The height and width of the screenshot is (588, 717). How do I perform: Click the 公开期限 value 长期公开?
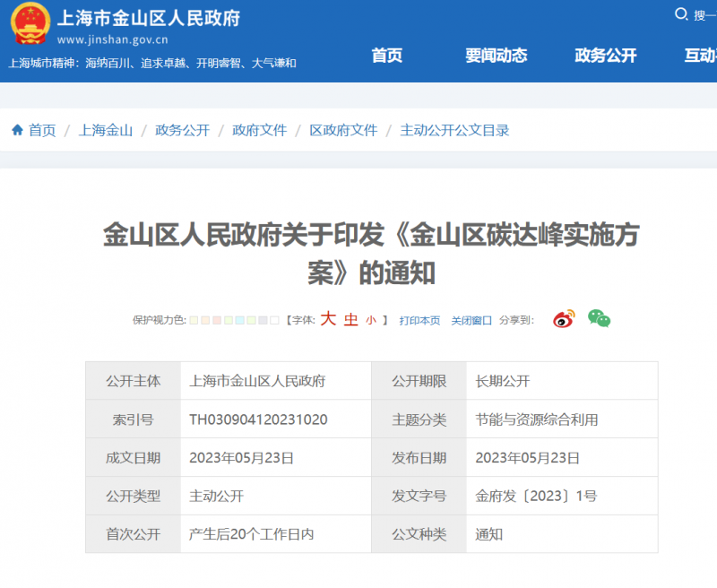(x=503, y=381)
